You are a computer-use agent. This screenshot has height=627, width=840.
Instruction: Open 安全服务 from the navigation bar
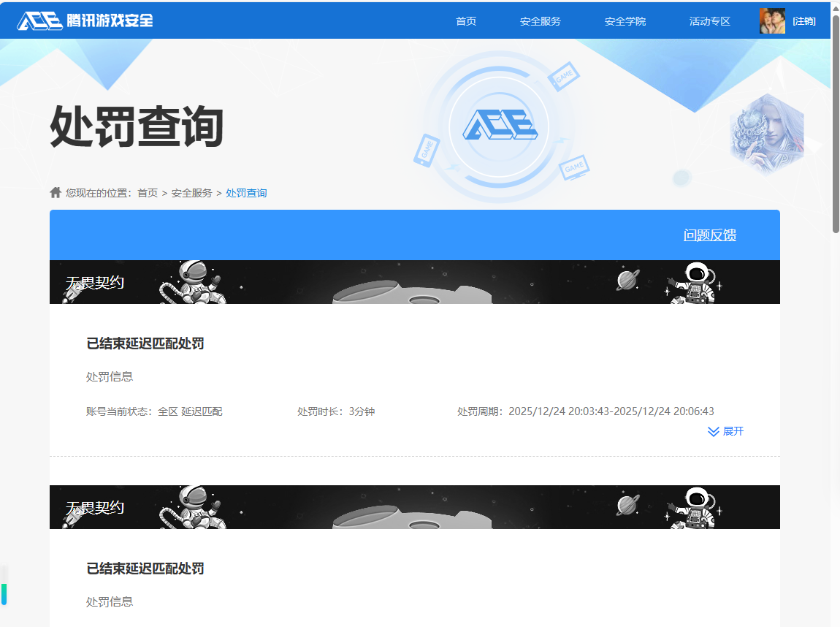click(540, 21)
